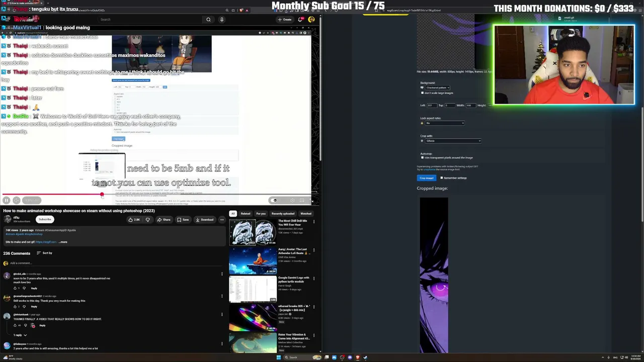Viewport: 644px width, 362px height.
Task: Like the 'THANKS FINALLY' comment
Action: 15,326
